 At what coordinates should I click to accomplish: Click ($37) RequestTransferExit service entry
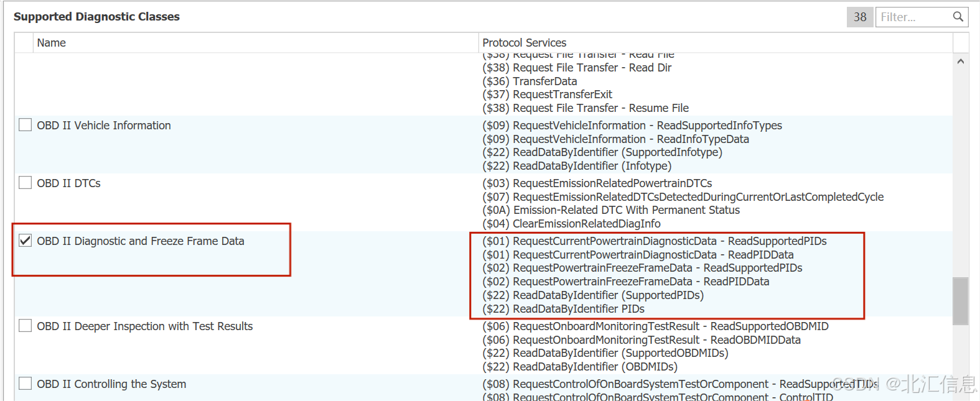(548, 94)
